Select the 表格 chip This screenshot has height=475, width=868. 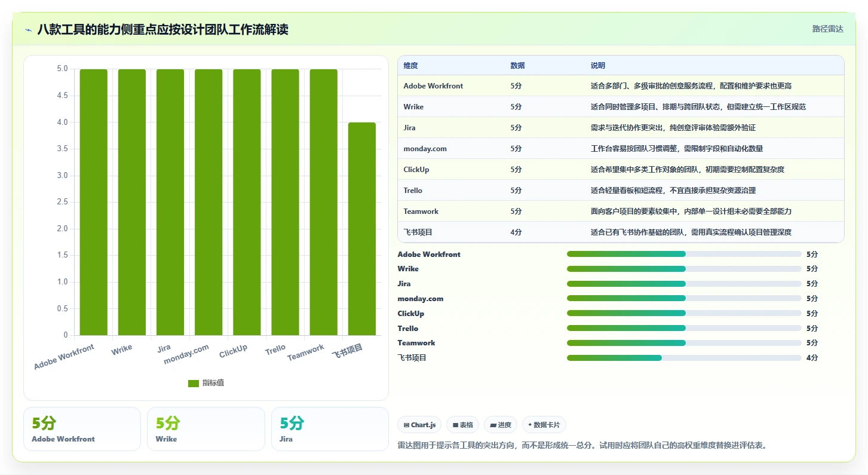coord(462,425)
